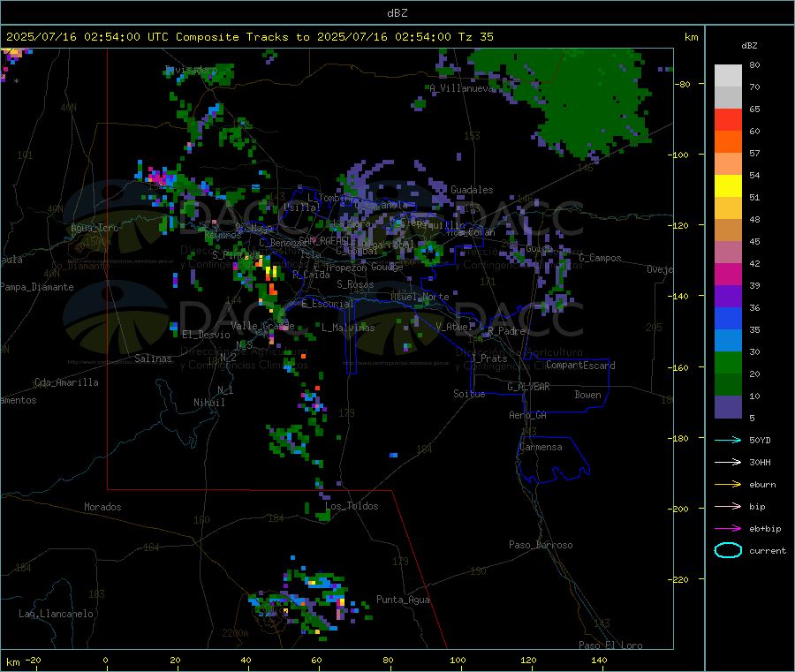The width and height of the screenshot is (795, 672).
Task: Click the Nihuil label
Action: tap(208, 403)
